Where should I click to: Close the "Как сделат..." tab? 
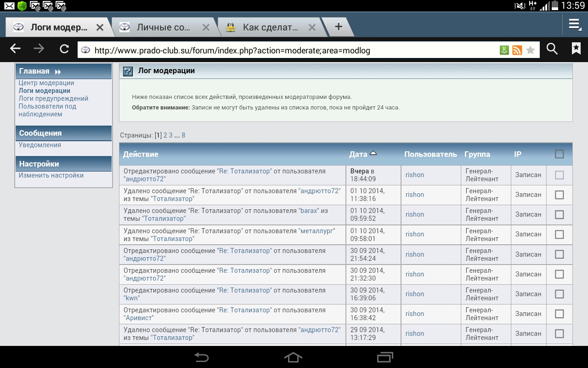tap(312, 28)
